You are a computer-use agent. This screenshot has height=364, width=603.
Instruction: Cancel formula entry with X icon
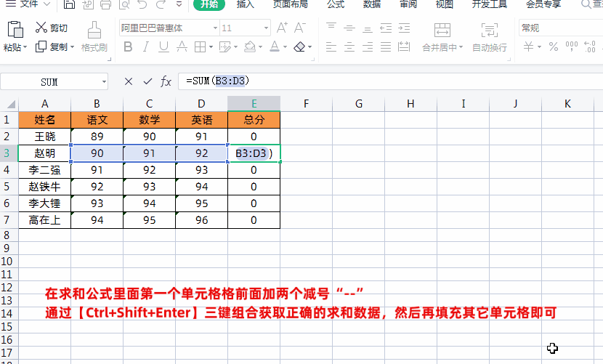pos(129,81)
